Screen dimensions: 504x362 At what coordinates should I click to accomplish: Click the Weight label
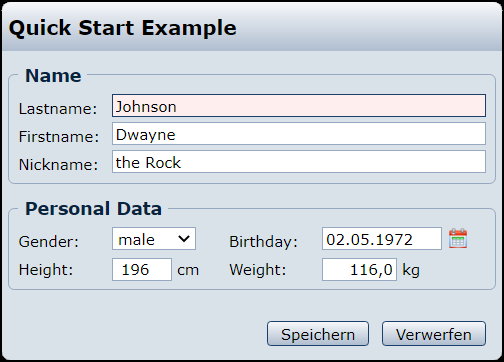258,269
